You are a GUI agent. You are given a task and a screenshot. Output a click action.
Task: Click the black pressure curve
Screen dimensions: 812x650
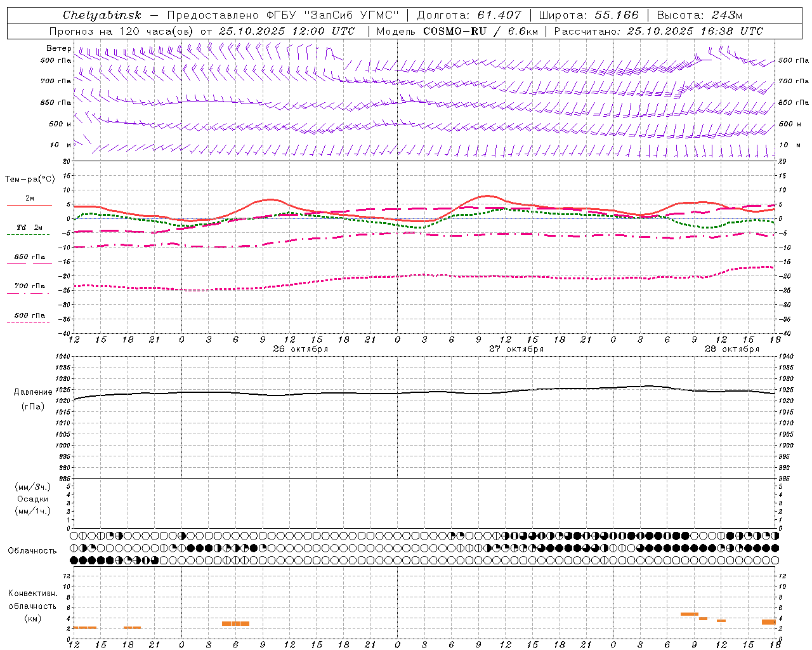[x=425, y=392]
